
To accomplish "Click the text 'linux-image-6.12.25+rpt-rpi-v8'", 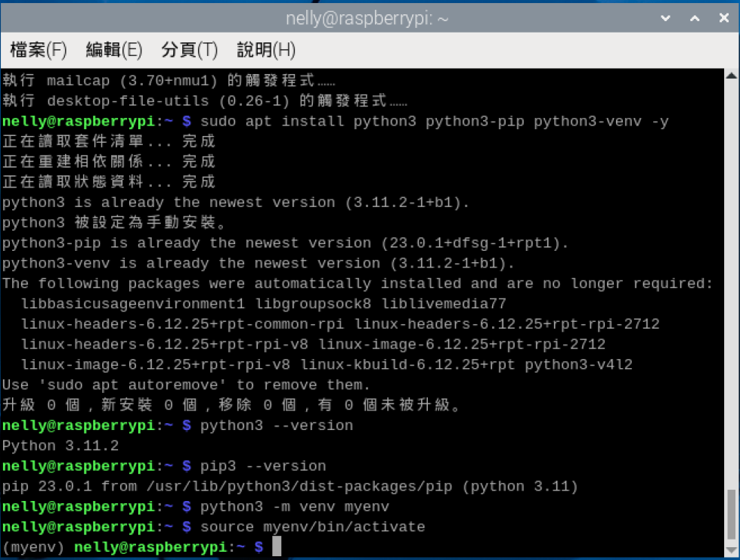I will [156, 365].
